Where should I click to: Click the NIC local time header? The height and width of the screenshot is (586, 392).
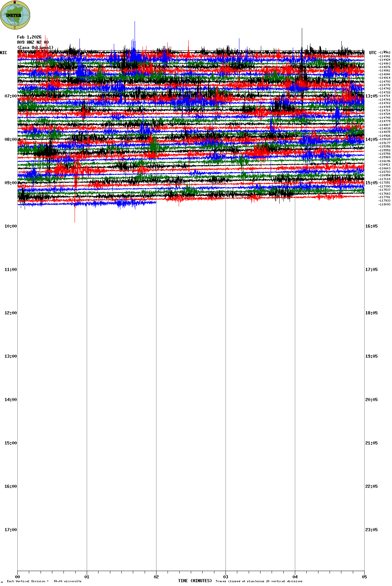click(3, 53)
